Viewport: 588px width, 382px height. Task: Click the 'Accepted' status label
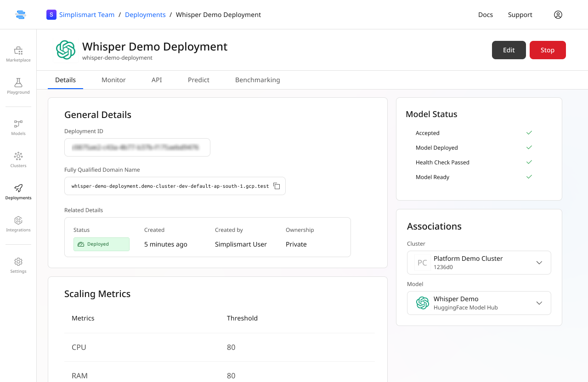(428, 133)
